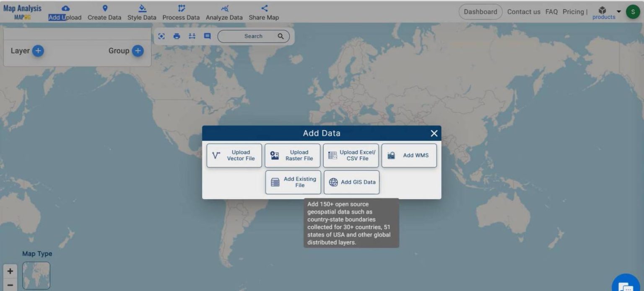Screen dimensions: 644x291
Task: Click the Style Data paint icon
Action: pyautogui.click(x=142, y=8)
